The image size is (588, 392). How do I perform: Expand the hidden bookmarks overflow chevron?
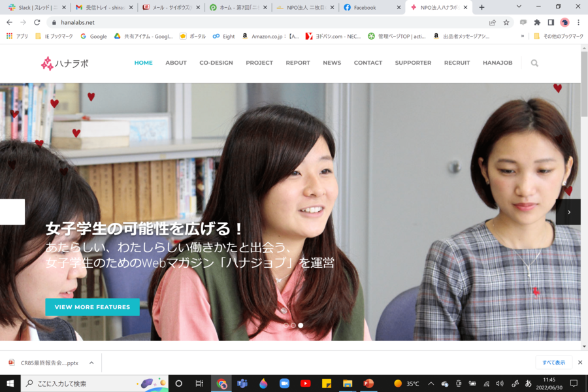(522, 37)
